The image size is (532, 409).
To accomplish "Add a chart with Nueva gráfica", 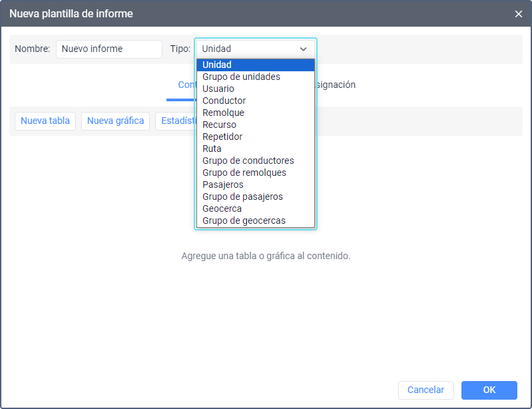I will 116,121.
